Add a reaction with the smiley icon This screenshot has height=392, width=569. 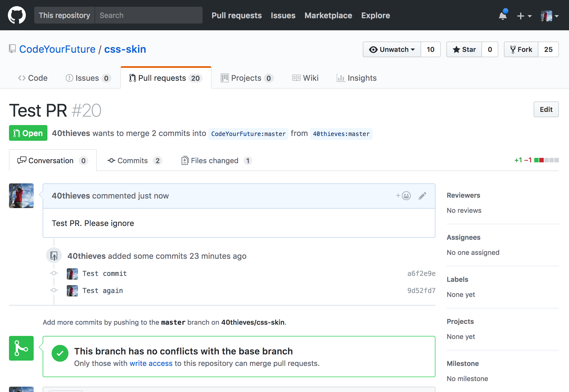pos(403,195)
